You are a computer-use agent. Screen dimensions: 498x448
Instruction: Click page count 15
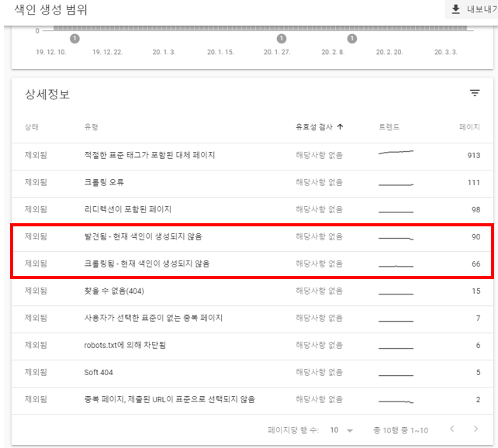(x=476, y=291)
